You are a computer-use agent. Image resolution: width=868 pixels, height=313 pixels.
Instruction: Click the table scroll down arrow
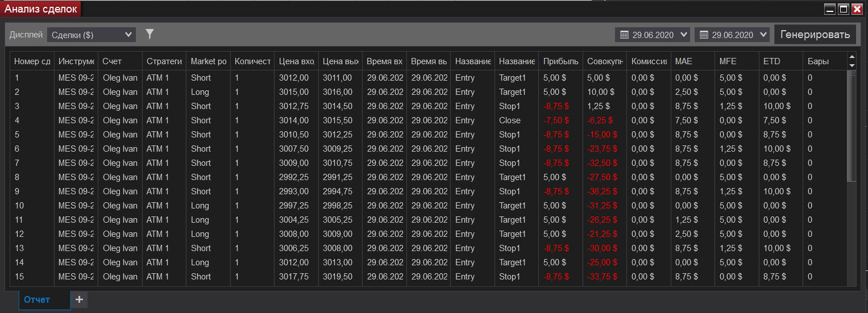pyautogui.click(x=852, y=65)
